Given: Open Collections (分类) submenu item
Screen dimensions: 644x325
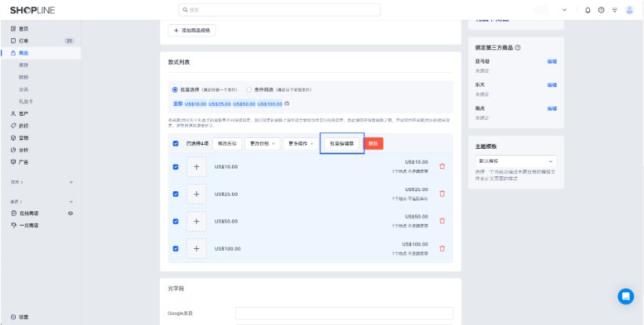Looking at the screenshot, I should point(24,89).
